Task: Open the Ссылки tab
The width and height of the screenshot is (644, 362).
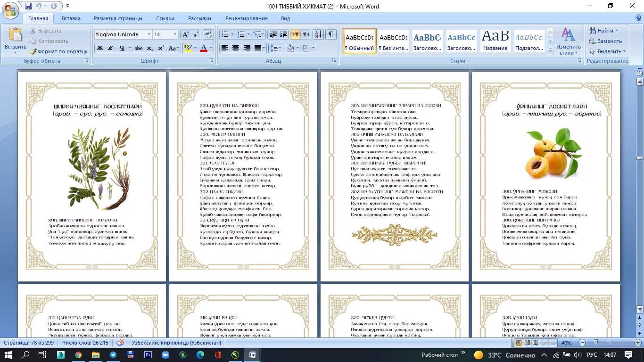Action: pyautogui.click(x=165, y=18)
